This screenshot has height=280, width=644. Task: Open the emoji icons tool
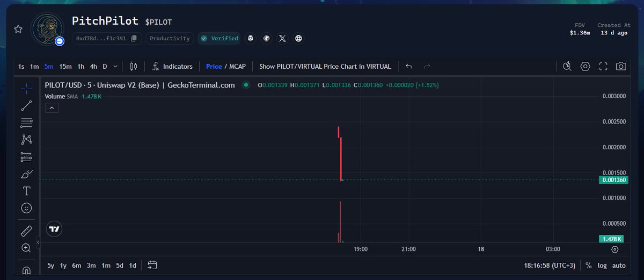click(26, 207)
